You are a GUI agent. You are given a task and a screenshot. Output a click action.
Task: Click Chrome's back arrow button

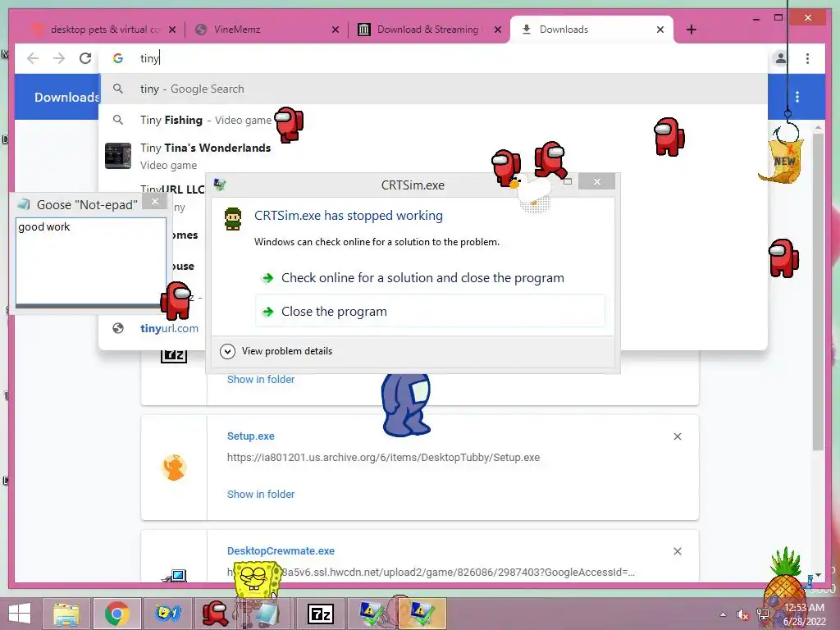coord(33,58)
